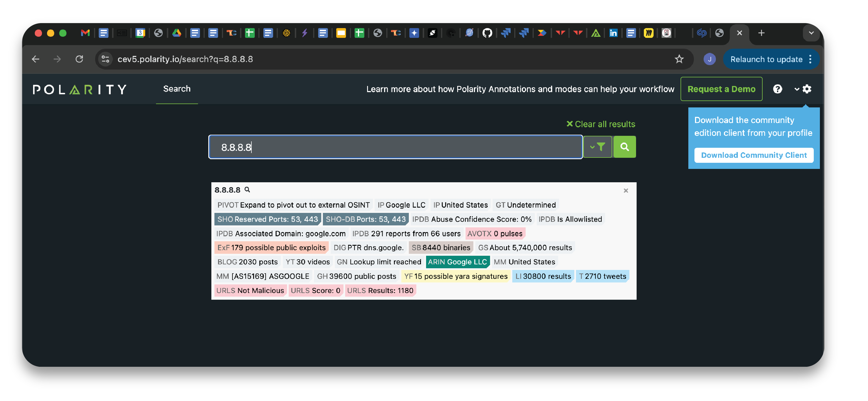This screenshot has height=401, width=868.
Task: Open the J profile avatar
Action: coord(709,59)
